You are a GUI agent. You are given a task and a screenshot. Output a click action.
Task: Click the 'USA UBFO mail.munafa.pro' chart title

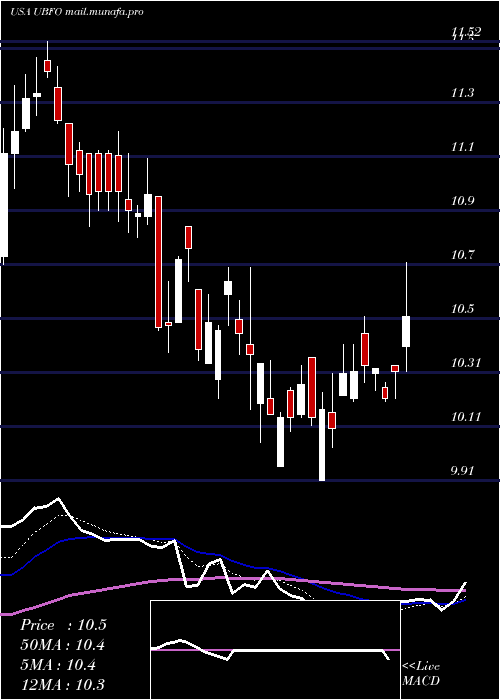click(77, 12)
